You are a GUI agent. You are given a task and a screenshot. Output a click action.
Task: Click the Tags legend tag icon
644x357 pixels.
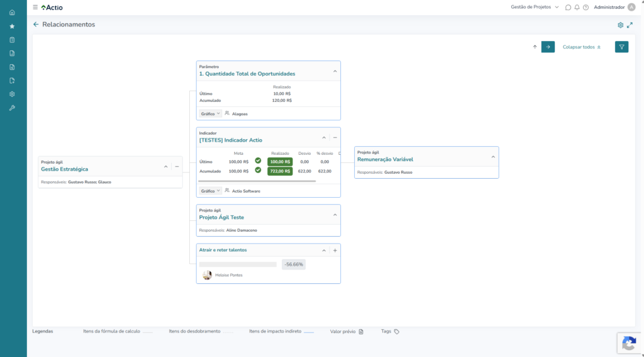click(396, 331)
